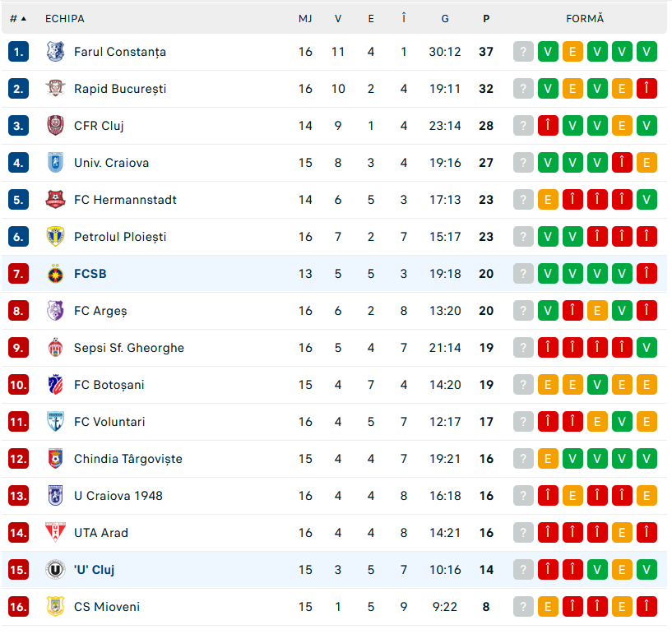The width and height of the screenshot is (672, 634).
Task: Click the Petrolul Ploiești club crest
Action: pos(55,237)
